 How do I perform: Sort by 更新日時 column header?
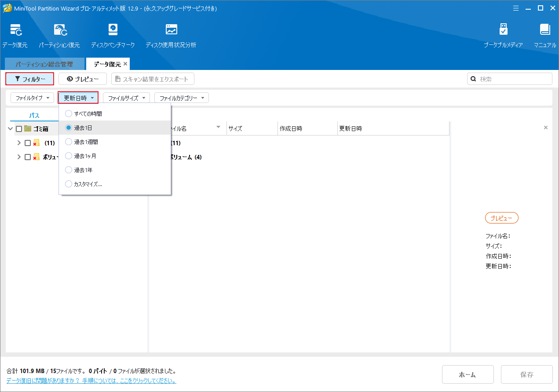(393, 128)
